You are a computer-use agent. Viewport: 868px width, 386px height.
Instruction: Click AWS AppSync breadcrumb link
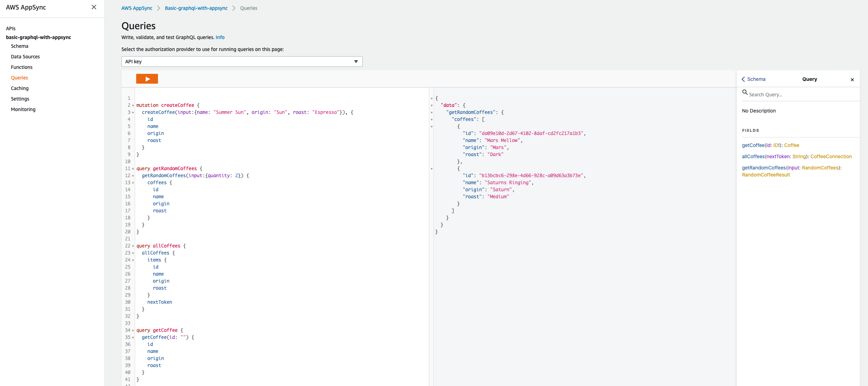click(x=137, y=8)
